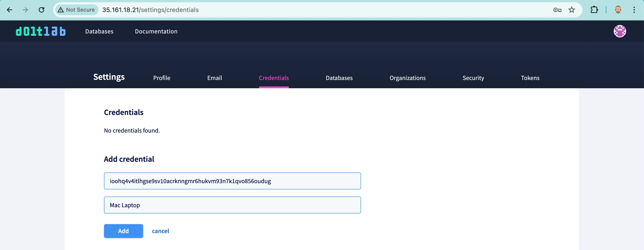Open Organizations settings tab

pyautogui.click(x=407, y=78)
